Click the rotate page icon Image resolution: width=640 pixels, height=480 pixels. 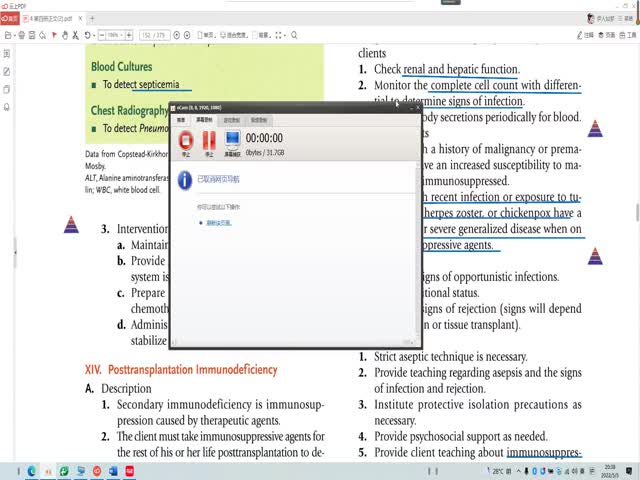click(88, 35)
